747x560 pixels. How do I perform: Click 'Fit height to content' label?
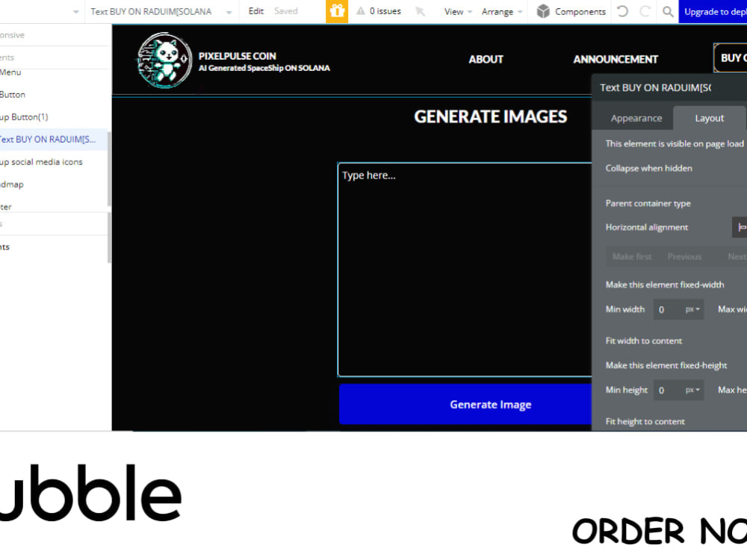coord(645,421)
